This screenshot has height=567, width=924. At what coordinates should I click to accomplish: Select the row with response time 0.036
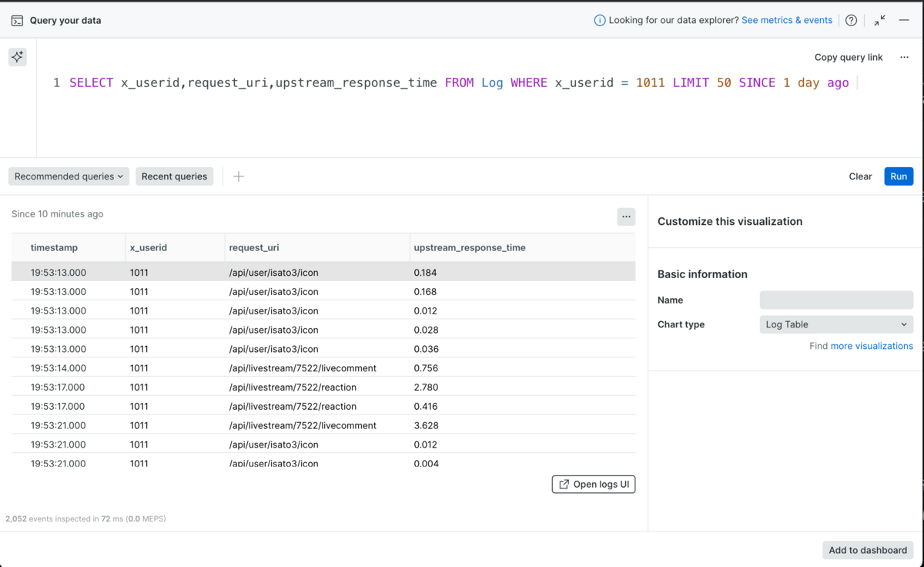coord(323,349)
